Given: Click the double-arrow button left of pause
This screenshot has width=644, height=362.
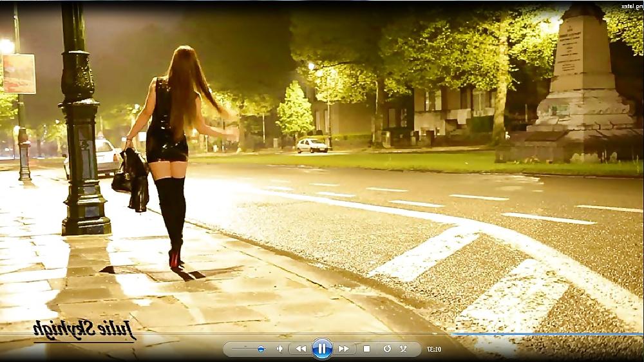Looking at the screenshot, I should [x=301, y=349].
